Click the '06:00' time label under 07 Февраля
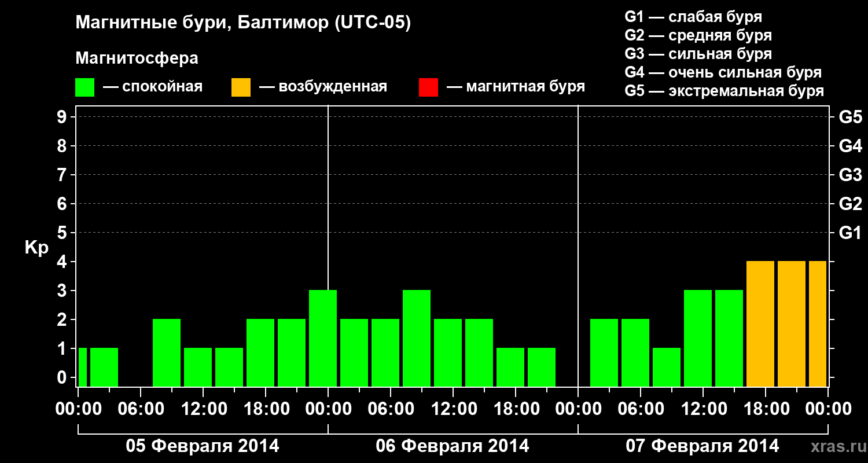This screenshot has height=463, width=868. (x=640, y=409)
